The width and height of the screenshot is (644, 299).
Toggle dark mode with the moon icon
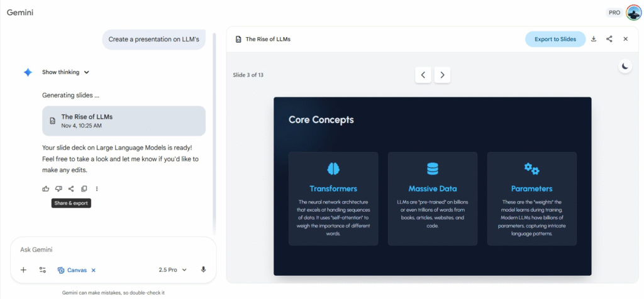[625, 66]
